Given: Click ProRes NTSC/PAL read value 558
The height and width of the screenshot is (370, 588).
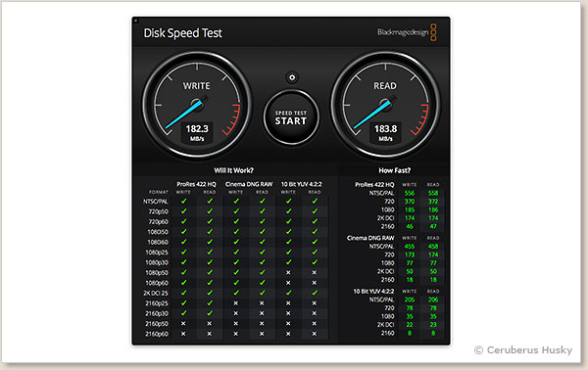Looking at the screenshot, I should pyautogui.click(x=433, y=193).
